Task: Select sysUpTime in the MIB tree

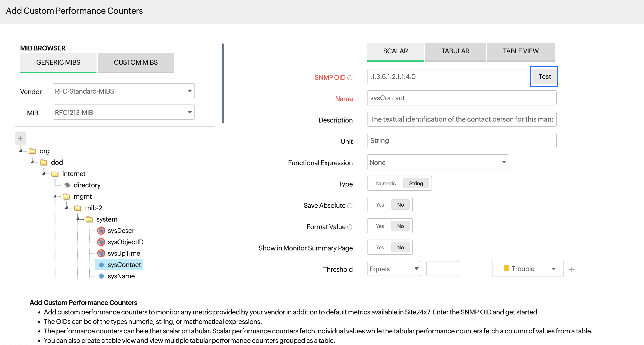Action: click(124, 253)
